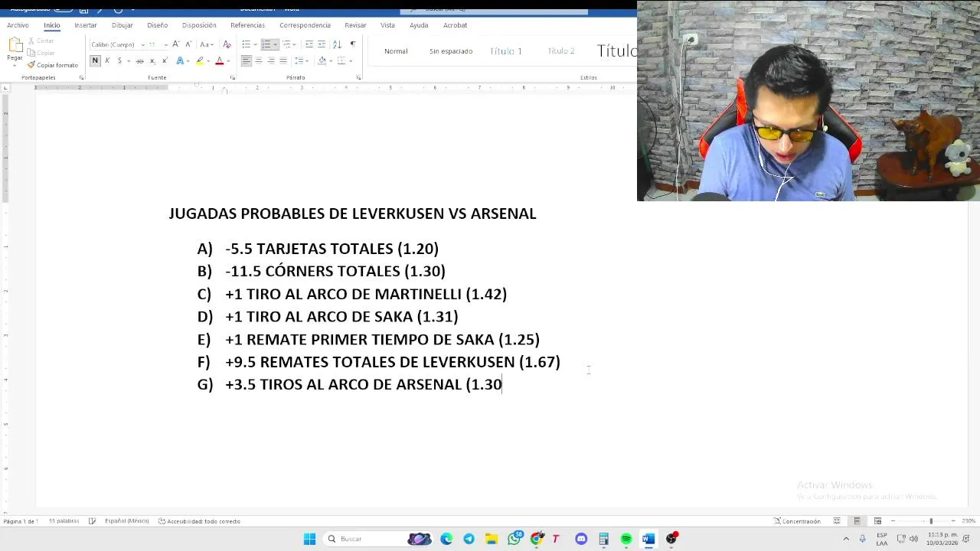Image resolution: width=980 pixels, height=551 pixels.
Task: Align text right
Action: (271, 60)
